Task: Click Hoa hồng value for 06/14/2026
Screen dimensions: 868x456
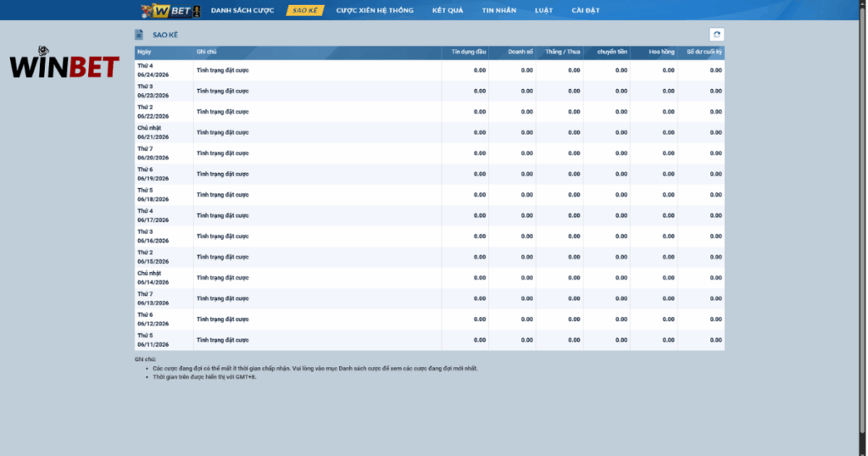Action: click(669, 278)
